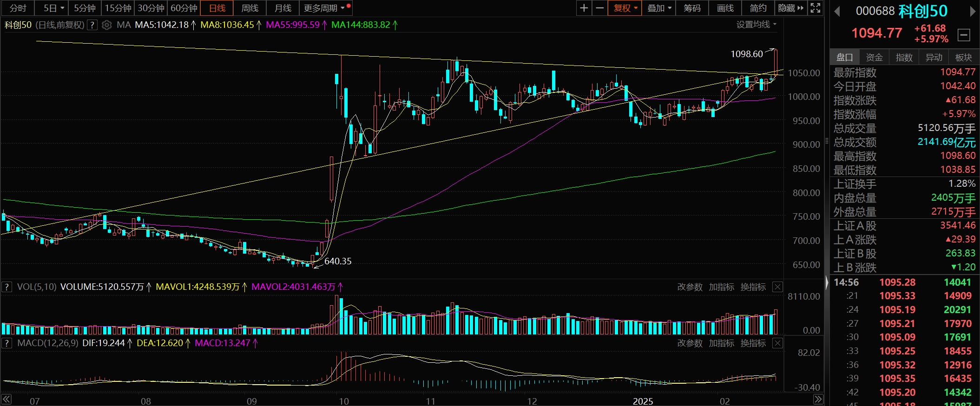Toggle the 简约 simple display mode
980x406 pixels.
[x=758, y=8]
